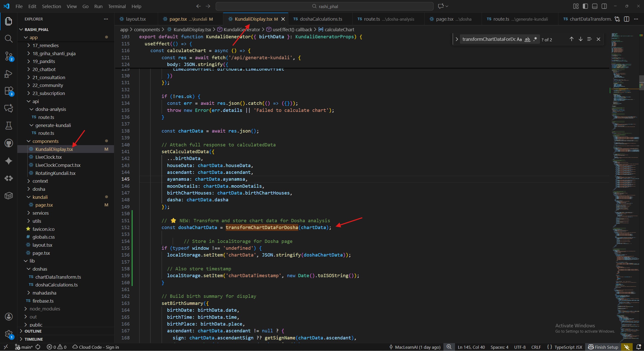Viewport: 644px width, 351px height.
Task: Switch to doshaCalculations.ts tab
Action: click(x=321, y=19)
